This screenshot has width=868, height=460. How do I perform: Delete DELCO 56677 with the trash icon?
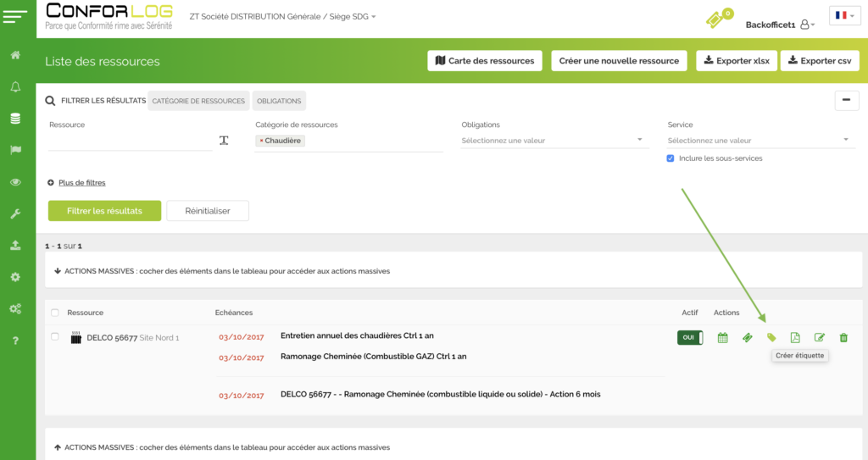(843, 338)
